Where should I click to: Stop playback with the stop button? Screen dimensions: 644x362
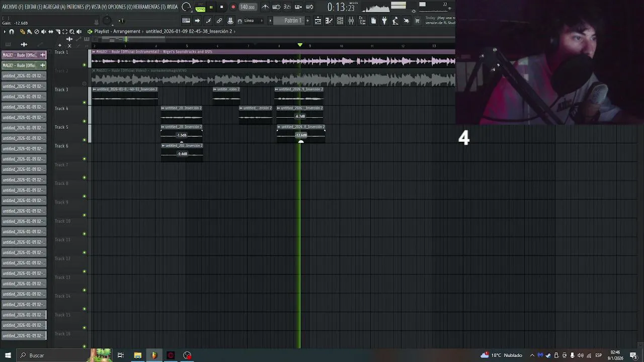(221, 7)
